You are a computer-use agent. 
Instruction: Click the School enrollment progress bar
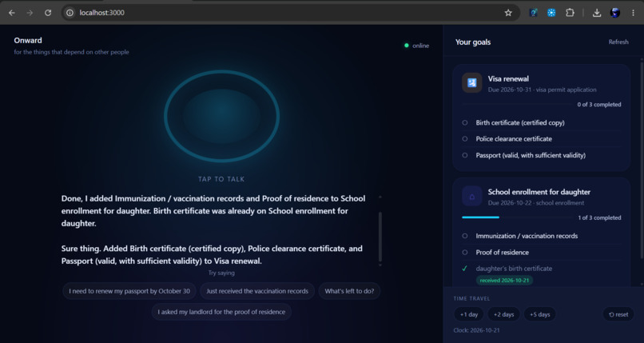(x=518, y=217)
